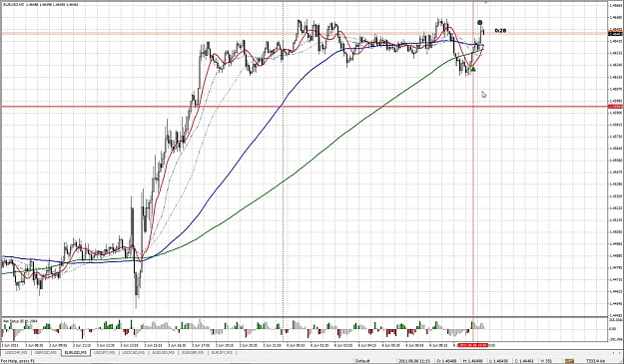
Task: Click the pink horizontal line near the chart top
Action: (305, 33)
